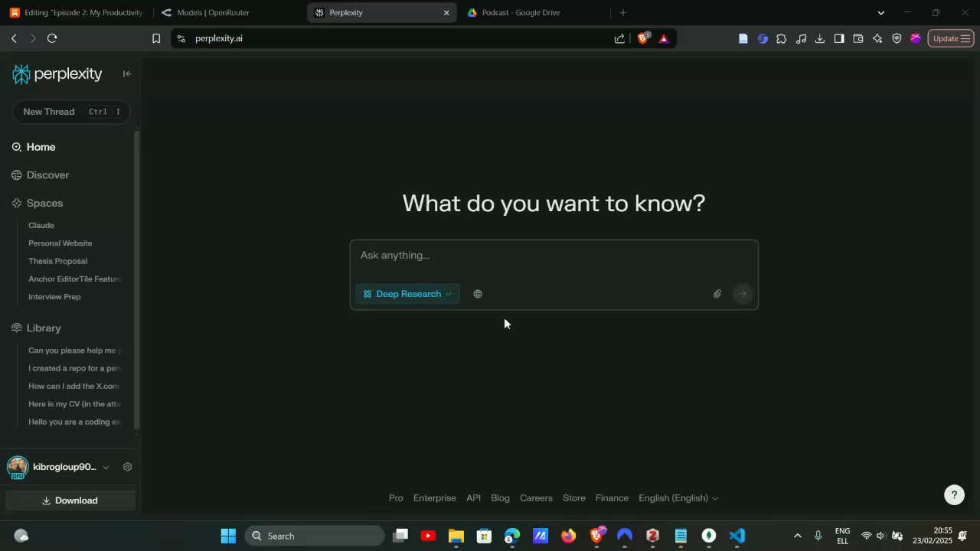Reload the page
980x551 pixels.
click(x=52, y=38)
